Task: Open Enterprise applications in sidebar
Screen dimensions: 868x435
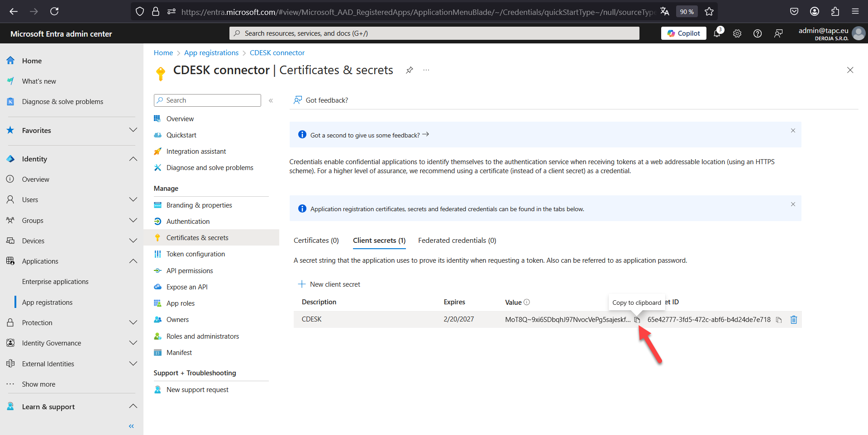Action: [55, 281]
